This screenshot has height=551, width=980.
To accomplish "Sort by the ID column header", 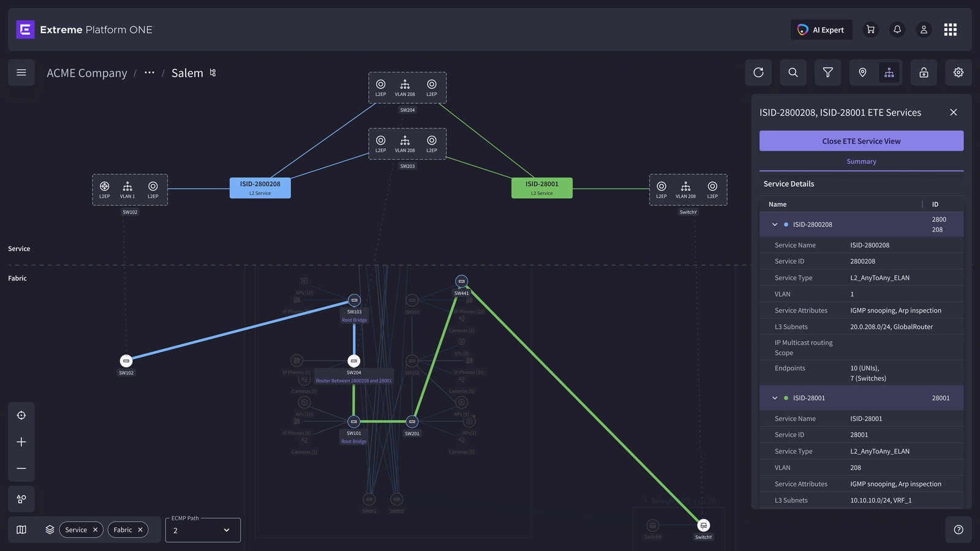I will [935, 204].
